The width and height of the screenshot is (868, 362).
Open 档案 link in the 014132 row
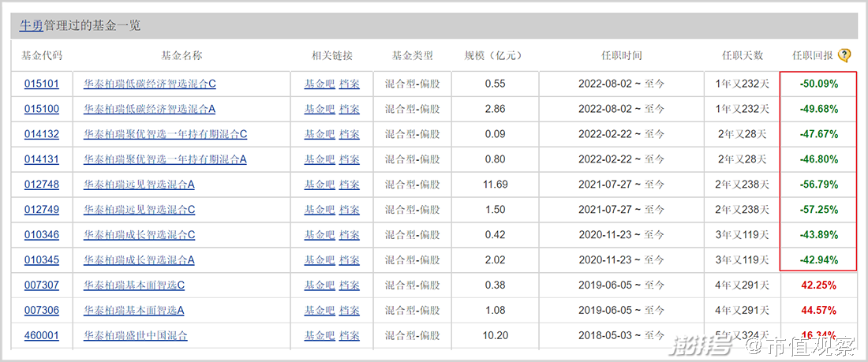click(x=350, y=134)
